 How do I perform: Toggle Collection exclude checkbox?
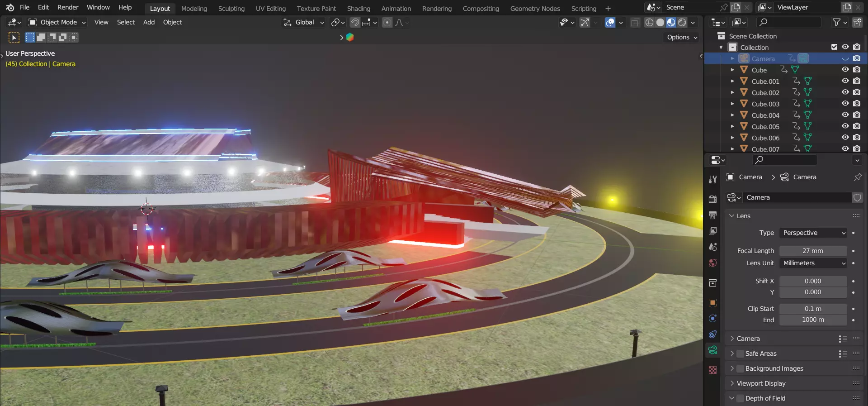point(834,47)
